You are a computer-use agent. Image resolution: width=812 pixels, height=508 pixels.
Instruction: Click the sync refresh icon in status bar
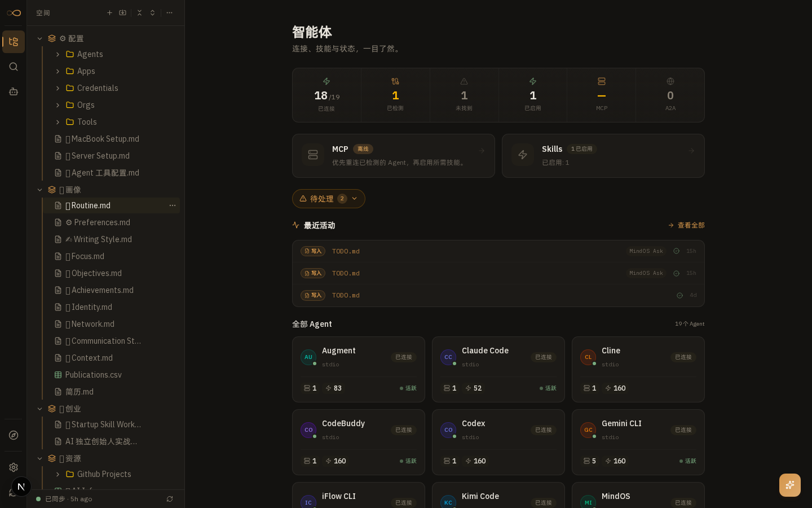coord(170,499)
